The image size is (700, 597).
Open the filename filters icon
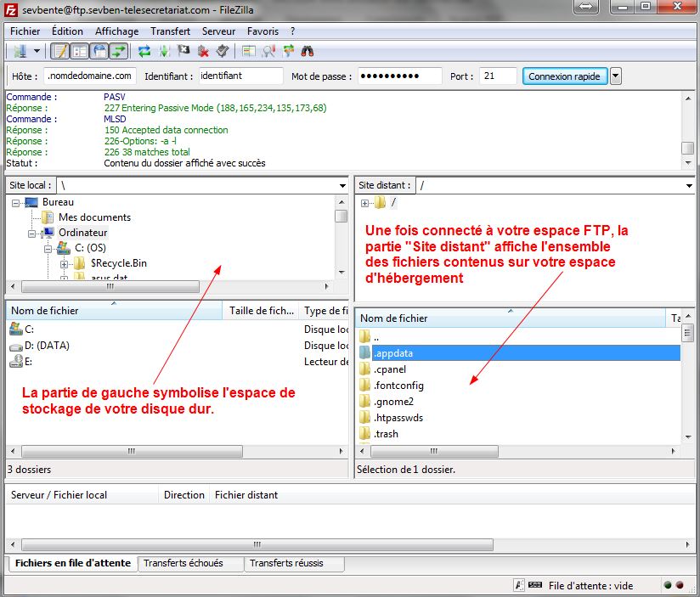point(248,51)
